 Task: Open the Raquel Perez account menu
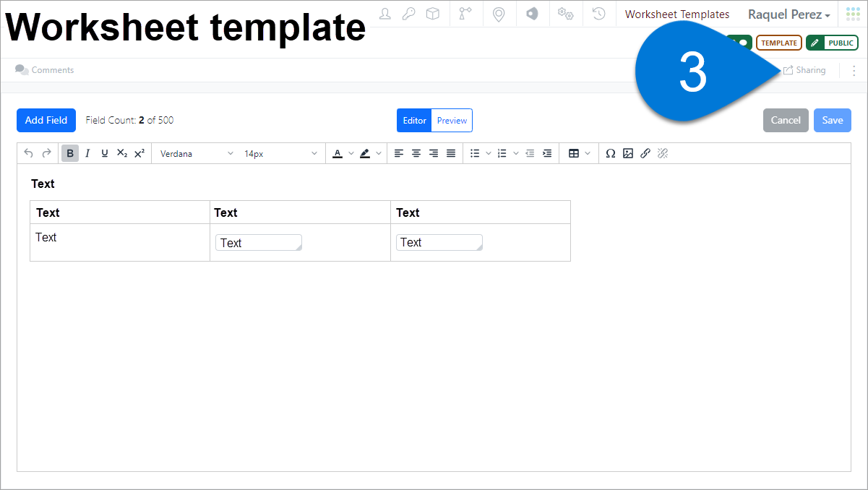click(788, 14)
